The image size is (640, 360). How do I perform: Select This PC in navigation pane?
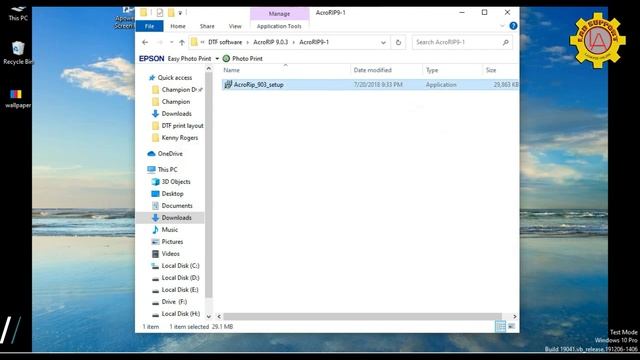[162, 169]
